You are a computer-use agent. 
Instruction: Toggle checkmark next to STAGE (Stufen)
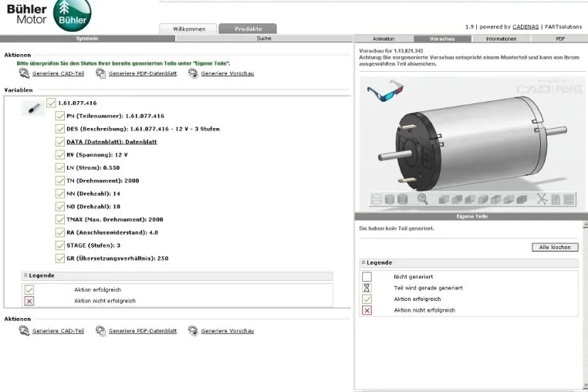pyautogui.click(x=60, y=245)
